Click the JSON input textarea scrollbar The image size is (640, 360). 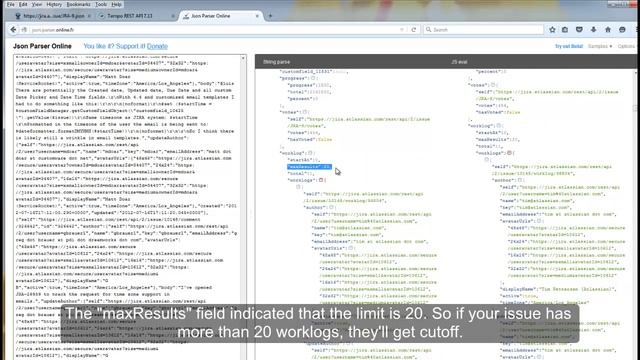[x=243, y=207]
